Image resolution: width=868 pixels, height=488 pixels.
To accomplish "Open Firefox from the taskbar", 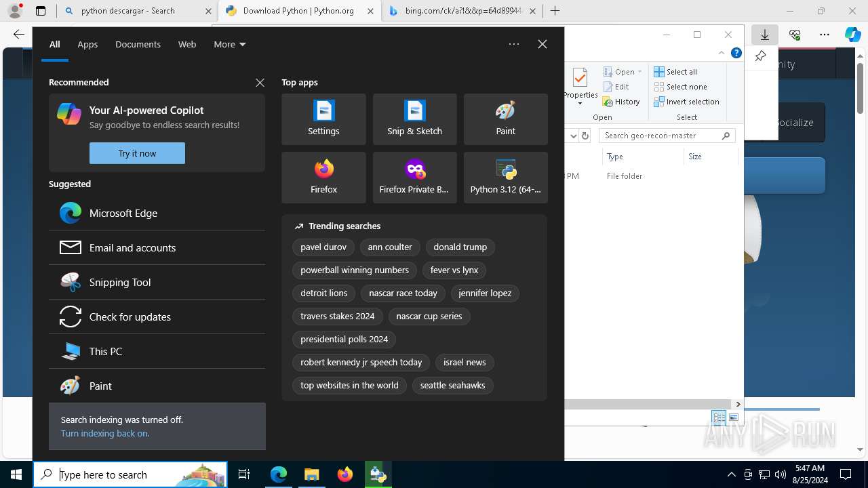I will point(344,474).
